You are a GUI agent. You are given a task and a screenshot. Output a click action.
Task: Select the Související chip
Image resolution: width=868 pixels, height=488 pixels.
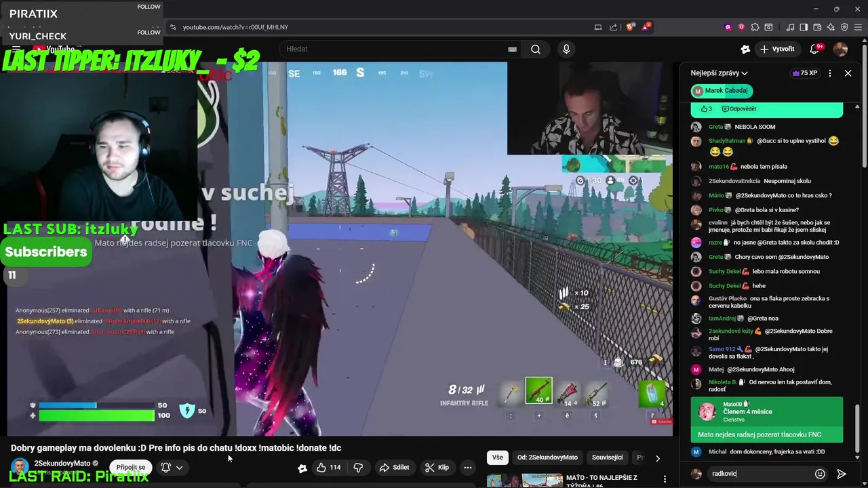pyautogui.click(x=607, y=457)
